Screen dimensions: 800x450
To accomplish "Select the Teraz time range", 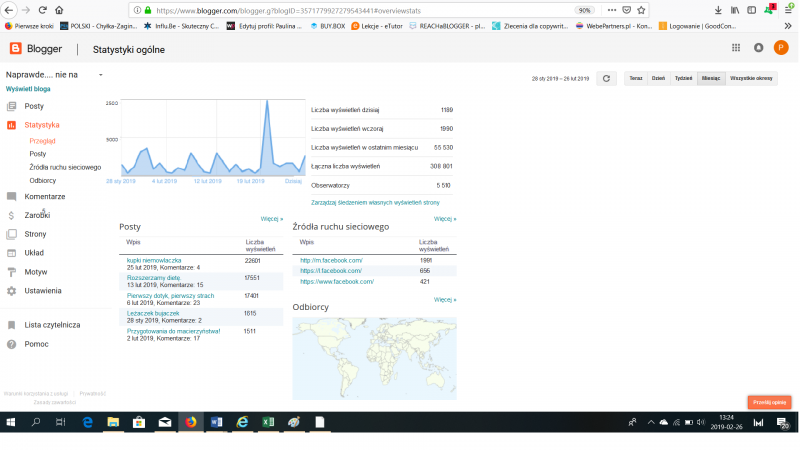I will point(635,78).
